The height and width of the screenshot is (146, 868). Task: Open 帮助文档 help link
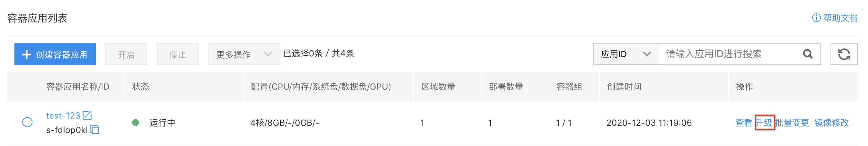point(840,18)
